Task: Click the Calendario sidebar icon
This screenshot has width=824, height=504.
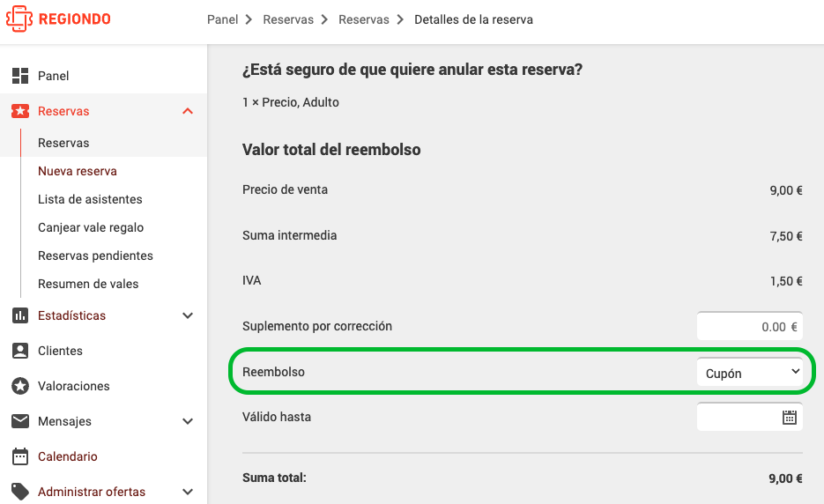Action: tap(20, 456)
